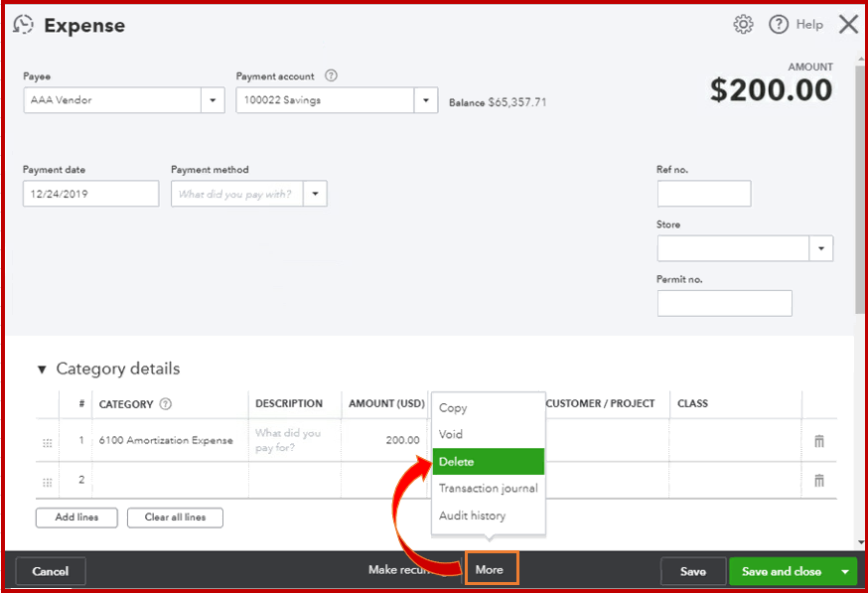Open the Payee dropdown arrow

point(213,100)
